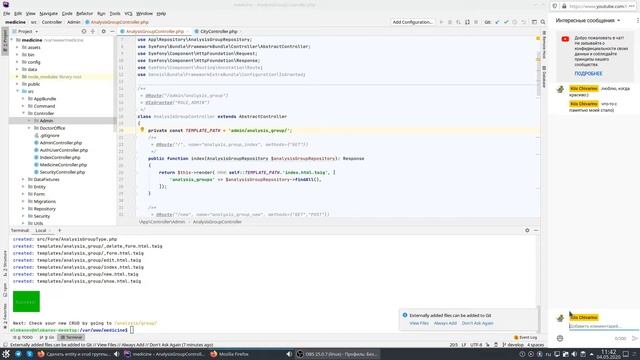
Task: Click the chat comment input field
Action: [603, 326]
